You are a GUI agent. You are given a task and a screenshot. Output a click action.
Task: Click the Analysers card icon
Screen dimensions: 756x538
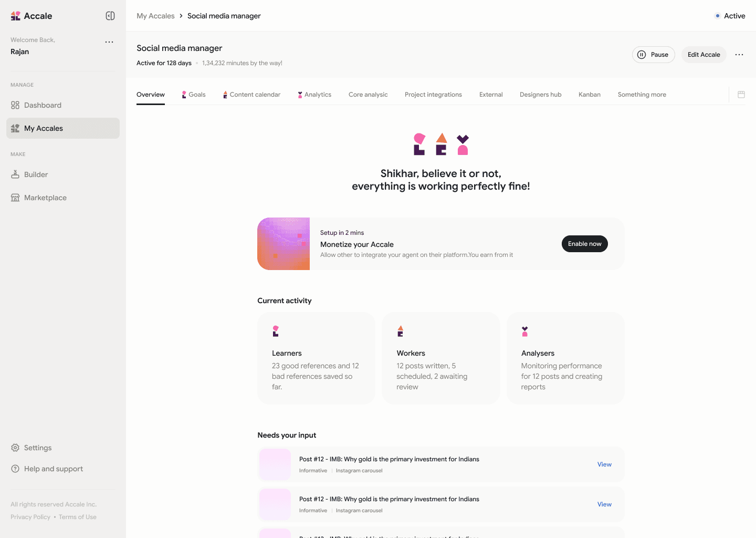click(x=524, y=331)
